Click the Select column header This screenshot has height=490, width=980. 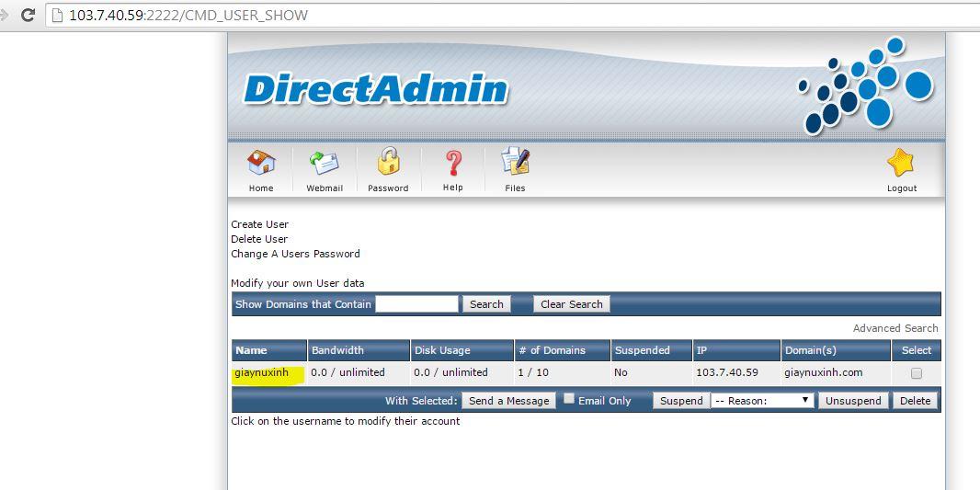coord(917,350)
